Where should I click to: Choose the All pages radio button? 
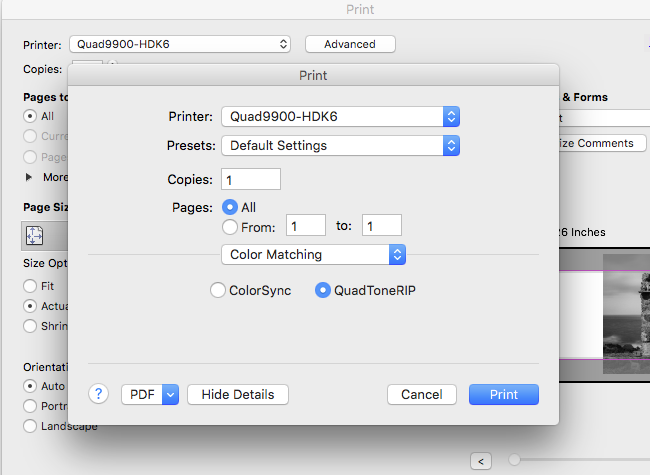[231, 207]
